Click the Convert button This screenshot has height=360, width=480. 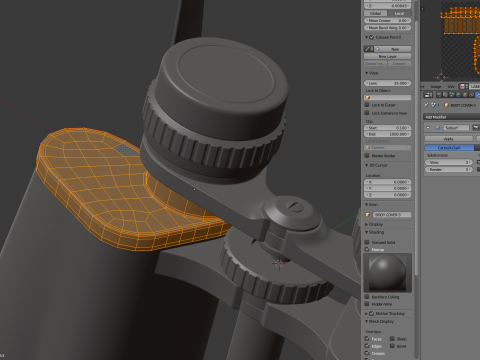pyautogui.click(x=399, y=63)
